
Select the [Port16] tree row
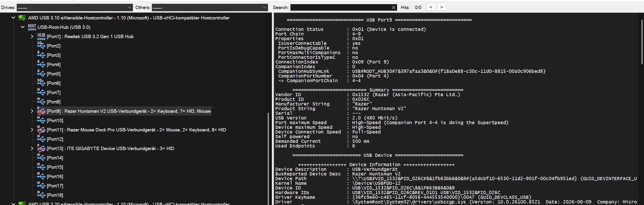(x=55, y=176)
